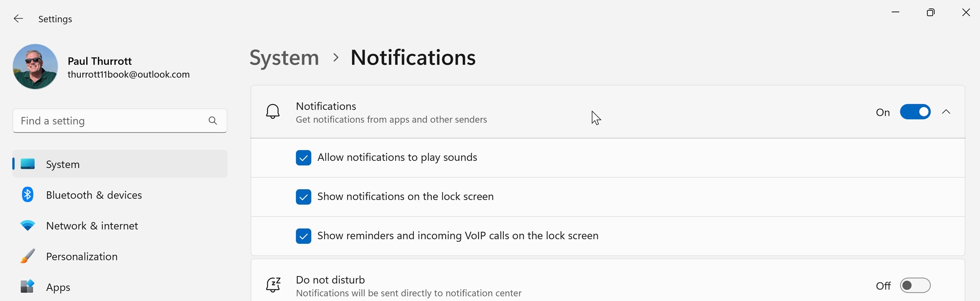Click the Find a setting search box

tap(110, 121)
